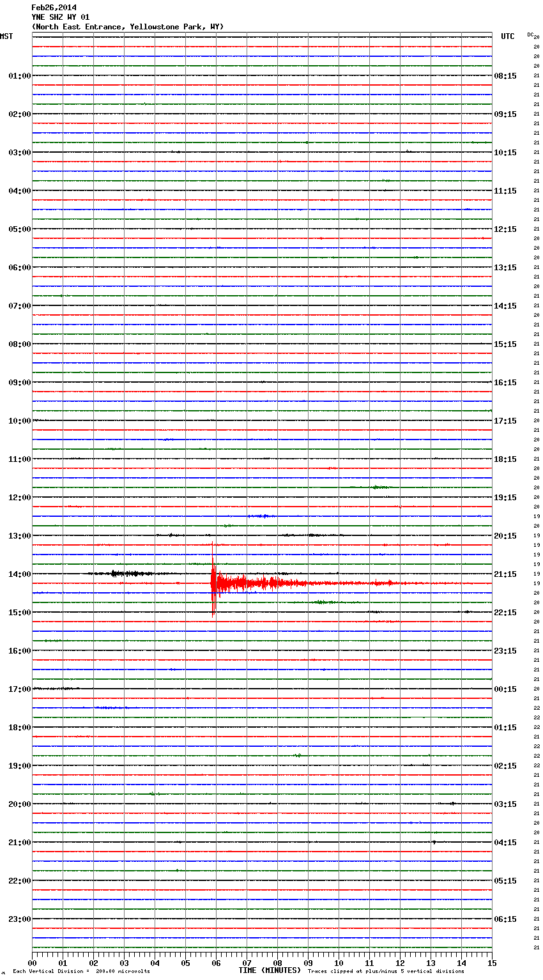Viewport: 543px width, 980px height.
Task: Click the '02:00' MST time label
Action: tap(19, 114)
